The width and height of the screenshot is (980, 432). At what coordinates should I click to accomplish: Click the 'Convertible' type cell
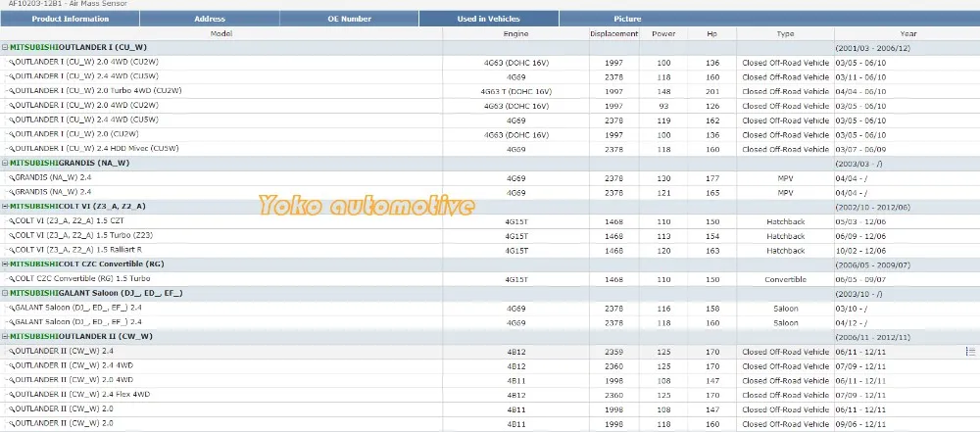785,279
